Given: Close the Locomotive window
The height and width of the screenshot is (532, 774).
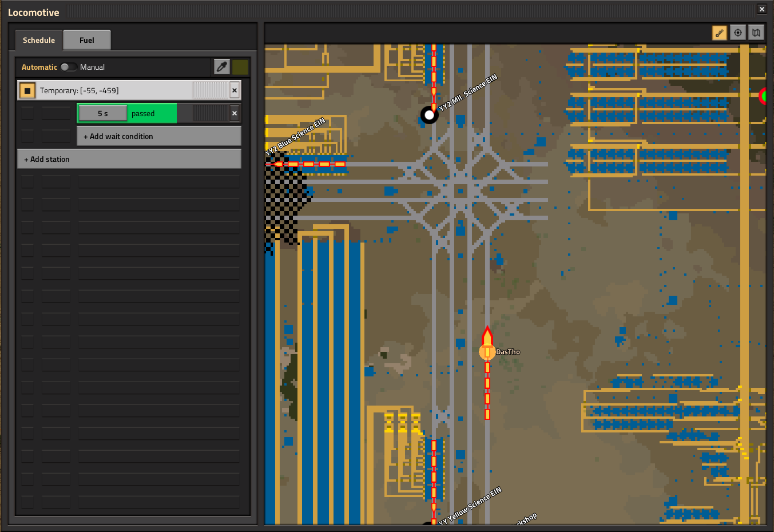Looking at the screenshot, I should point(762,9).
